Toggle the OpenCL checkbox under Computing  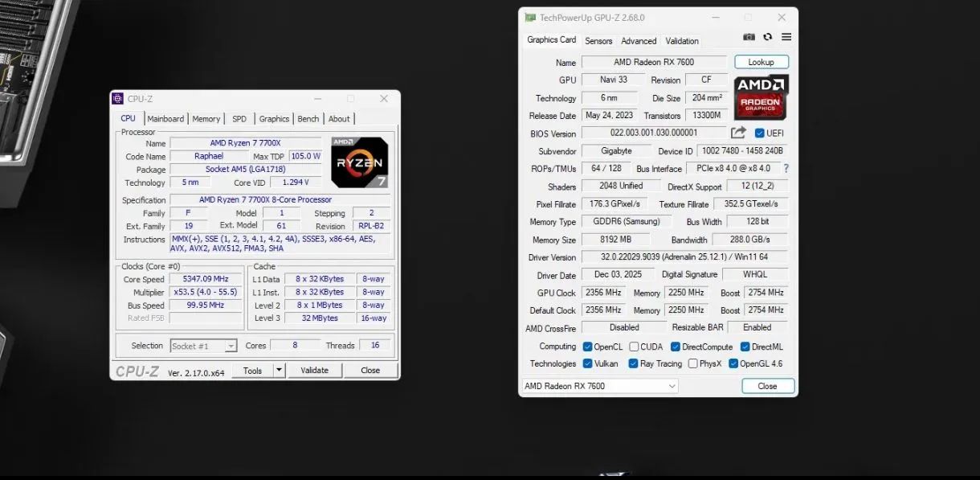coord(588,346)
